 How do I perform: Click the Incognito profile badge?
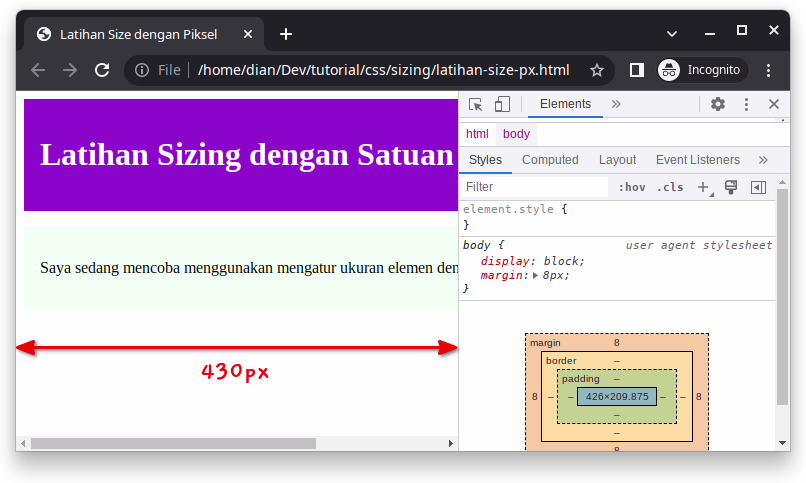[702, 70]
